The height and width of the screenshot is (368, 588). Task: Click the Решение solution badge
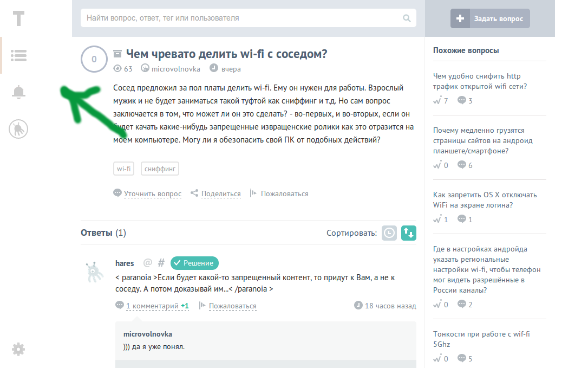point(194,263)
